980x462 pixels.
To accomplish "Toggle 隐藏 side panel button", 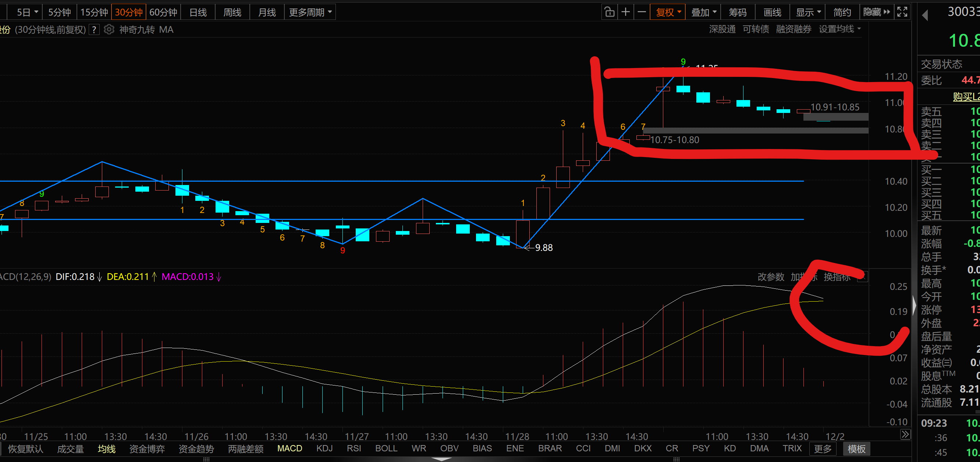I will pos(877,12).
